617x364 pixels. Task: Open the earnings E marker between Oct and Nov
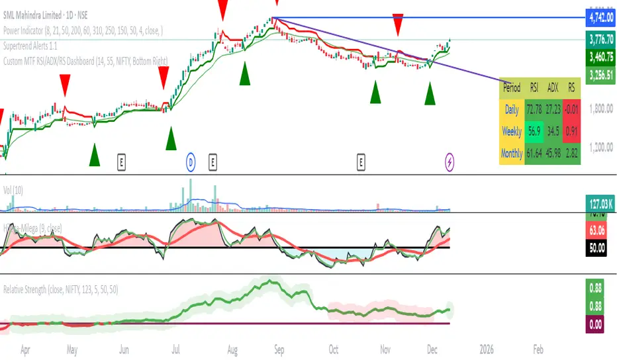tap(361, 162)
